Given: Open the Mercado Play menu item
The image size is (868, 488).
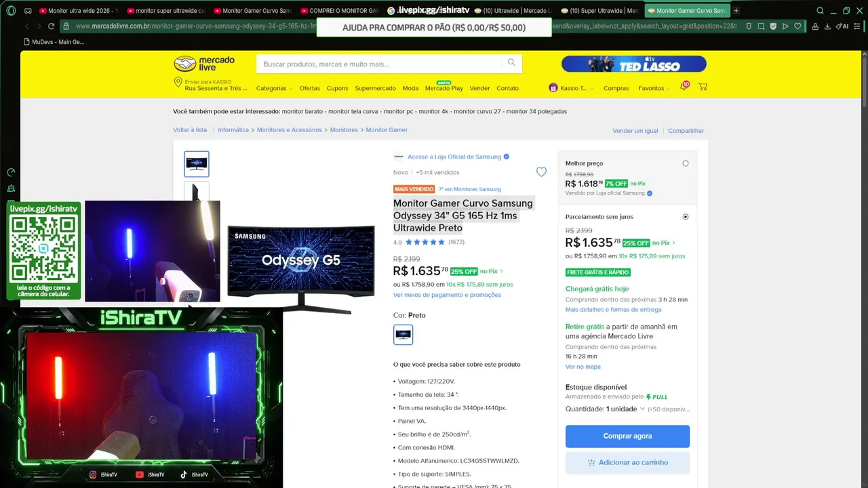Looking at the screenshot, I should (x=443, y=88).
